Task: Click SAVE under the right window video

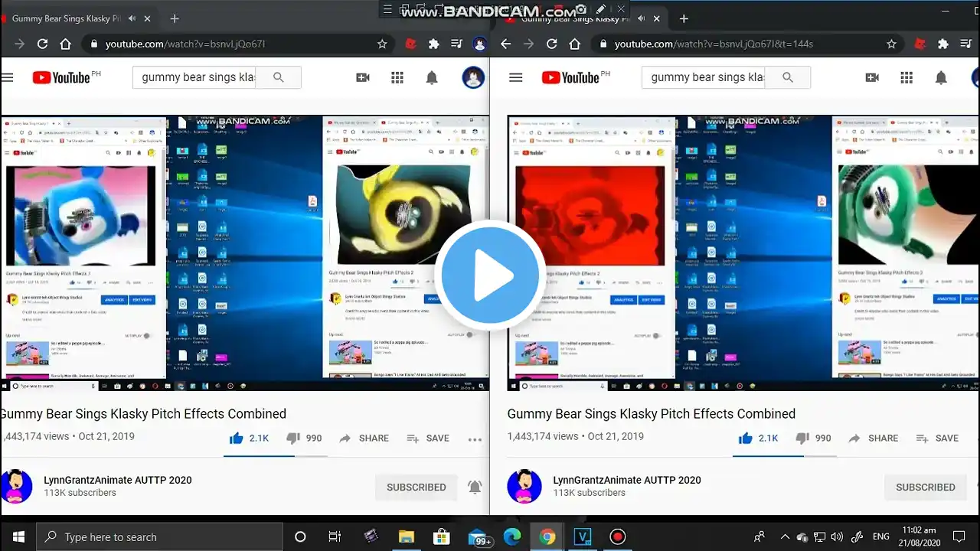Action: [937, 439]
